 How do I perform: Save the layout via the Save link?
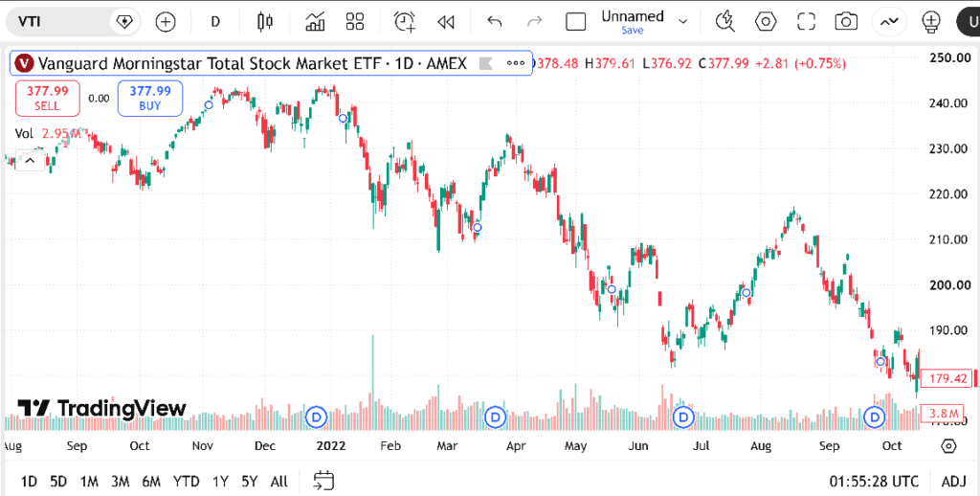click(633, 30)
